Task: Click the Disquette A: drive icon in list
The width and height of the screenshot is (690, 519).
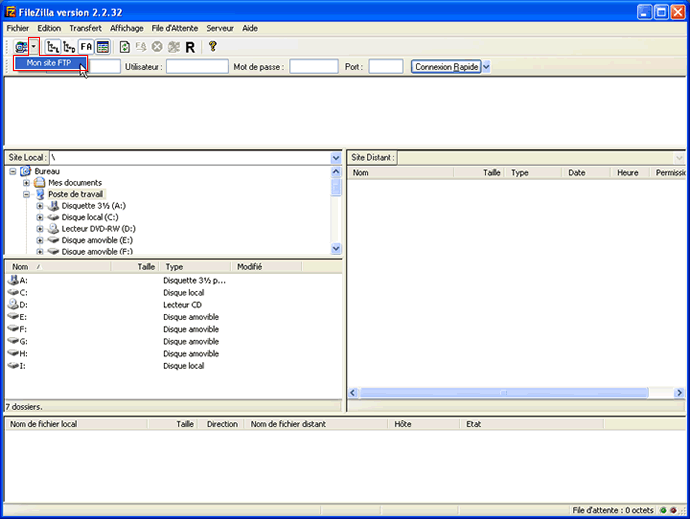Action: 13,280
